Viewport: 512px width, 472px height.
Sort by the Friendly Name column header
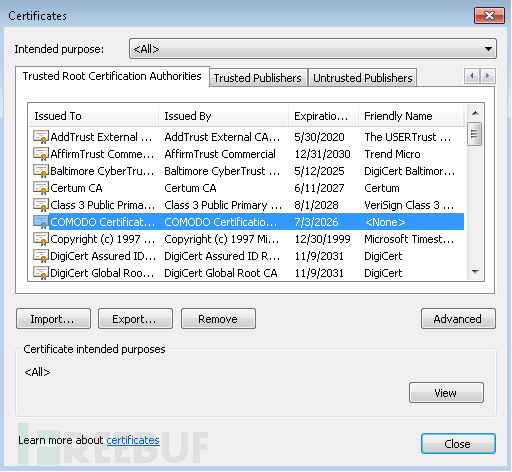(411, 116)
